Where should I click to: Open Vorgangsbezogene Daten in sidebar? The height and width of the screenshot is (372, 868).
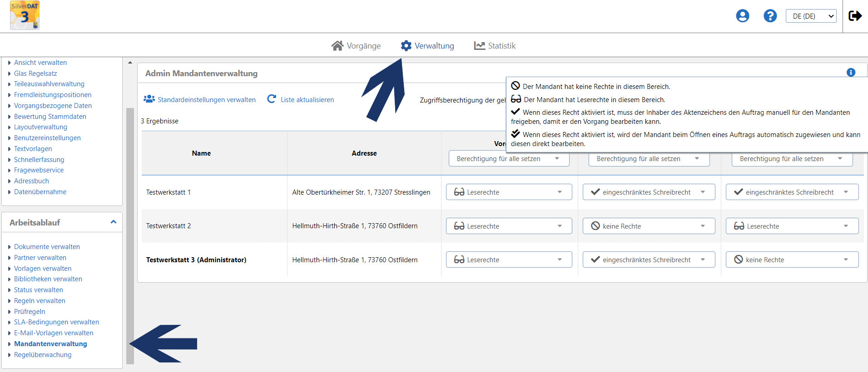[53, 106]
